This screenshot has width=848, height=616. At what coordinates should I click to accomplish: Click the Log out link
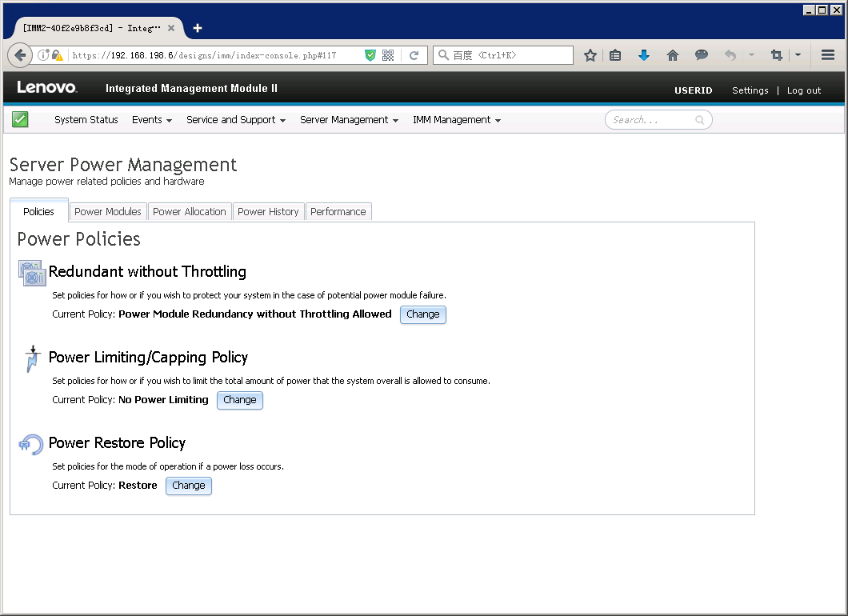tap(804, 90)
